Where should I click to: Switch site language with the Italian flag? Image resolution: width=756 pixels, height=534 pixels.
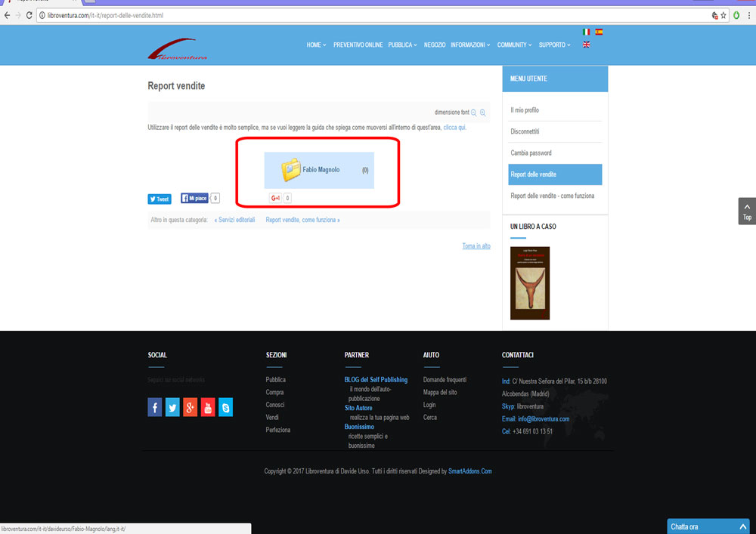(x=587, y=32)
